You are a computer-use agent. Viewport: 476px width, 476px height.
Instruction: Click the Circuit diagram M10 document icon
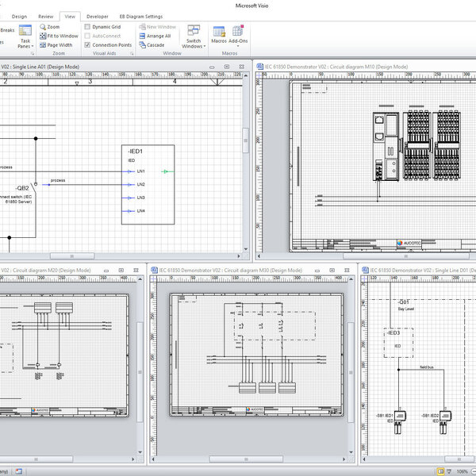(x=259, y=67)
